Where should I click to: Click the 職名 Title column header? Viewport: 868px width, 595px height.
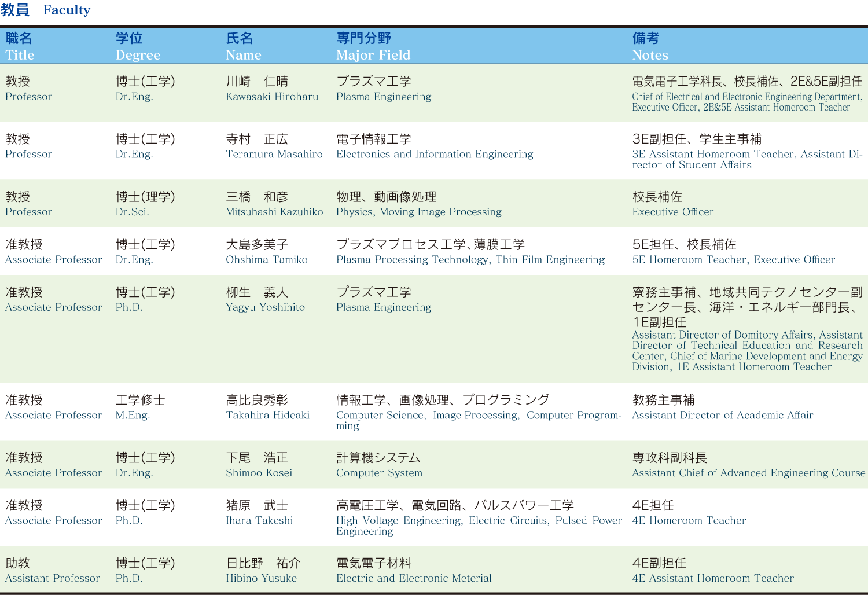coord(20,46)
